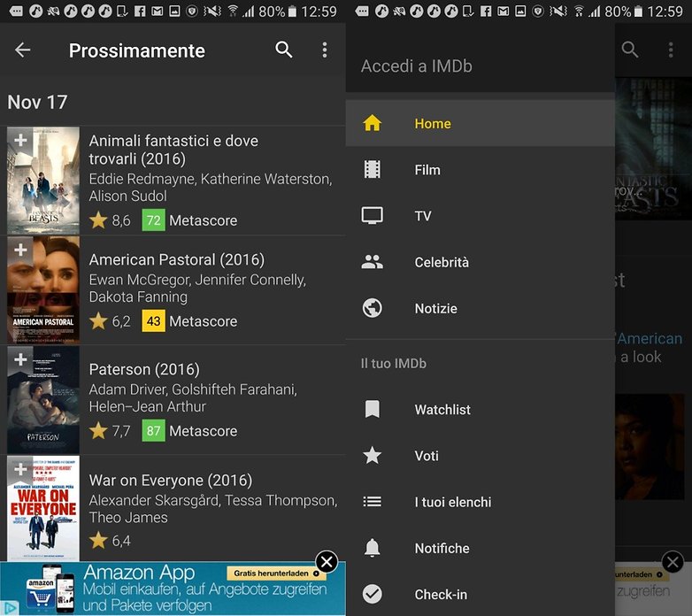Click the 72 Metascore badge

[153, 219]
